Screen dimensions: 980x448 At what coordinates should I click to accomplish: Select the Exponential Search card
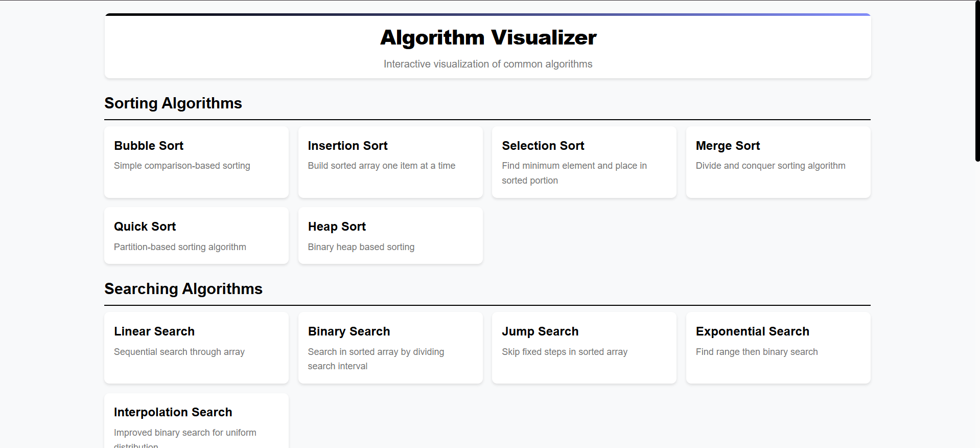click(x=777, y=348)
